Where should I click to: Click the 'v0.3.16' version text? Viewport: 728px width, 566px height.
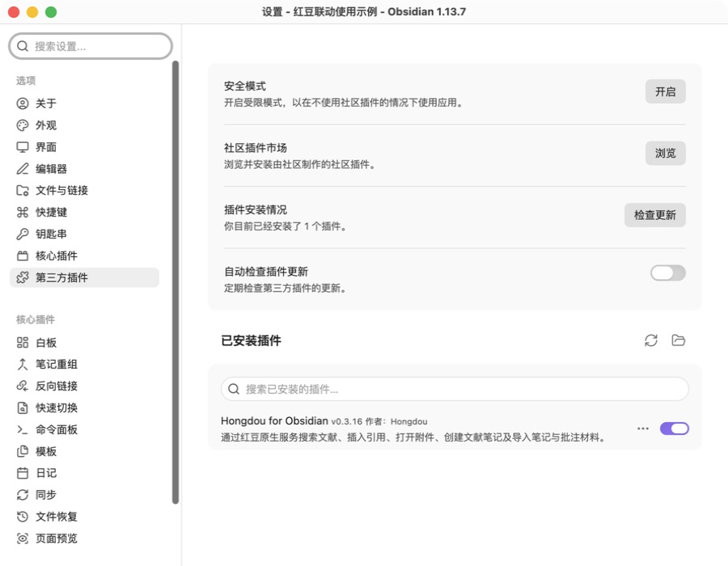click(x=346, y=421)
